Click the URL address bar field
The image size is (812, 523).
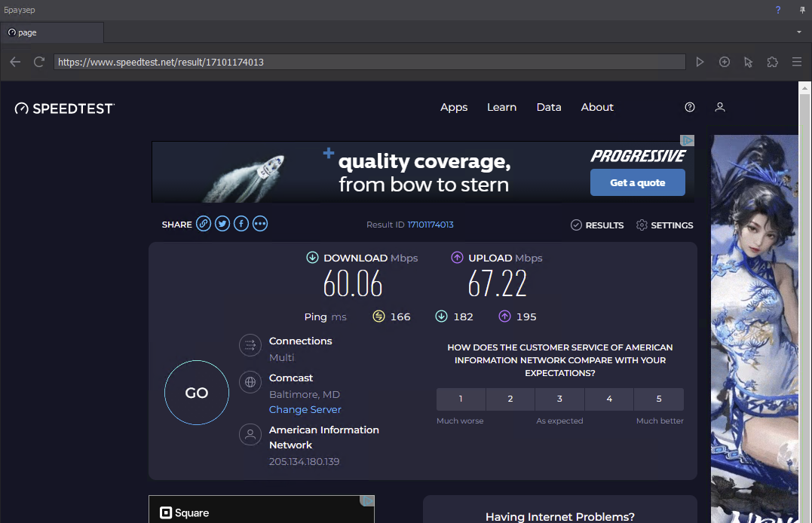pos(369,62)
